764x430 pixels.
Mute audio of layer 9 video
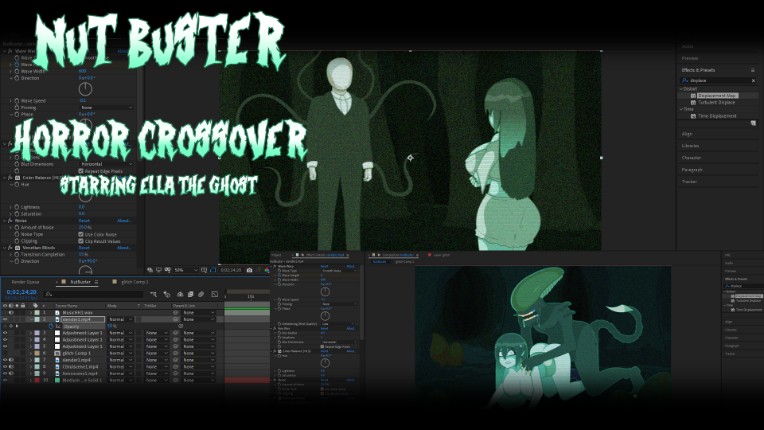(11, 374)
